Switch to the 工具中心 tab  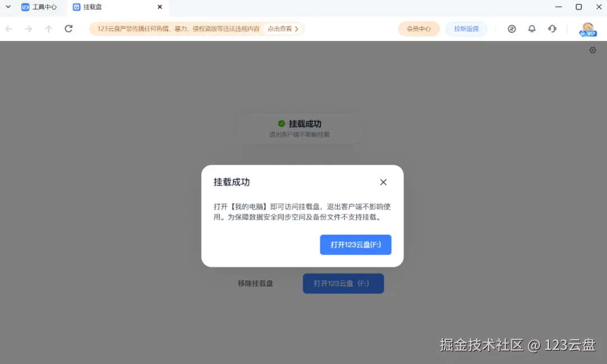(39, 7)
